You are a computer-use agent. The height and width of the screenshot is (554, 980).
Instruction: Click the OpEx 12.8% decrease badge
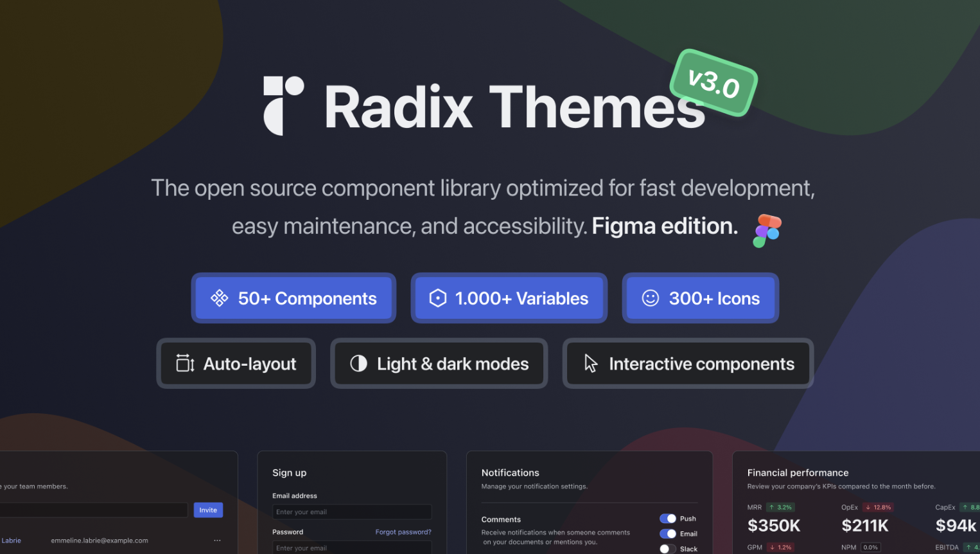[x=878, y=507]
